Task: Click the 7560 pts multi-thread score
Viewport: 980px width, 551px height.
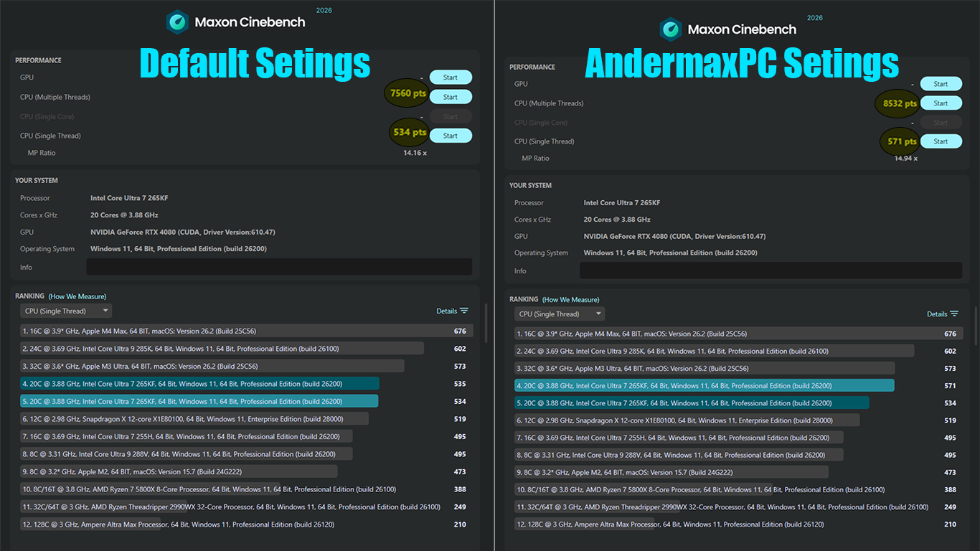Action: point(408,93)
